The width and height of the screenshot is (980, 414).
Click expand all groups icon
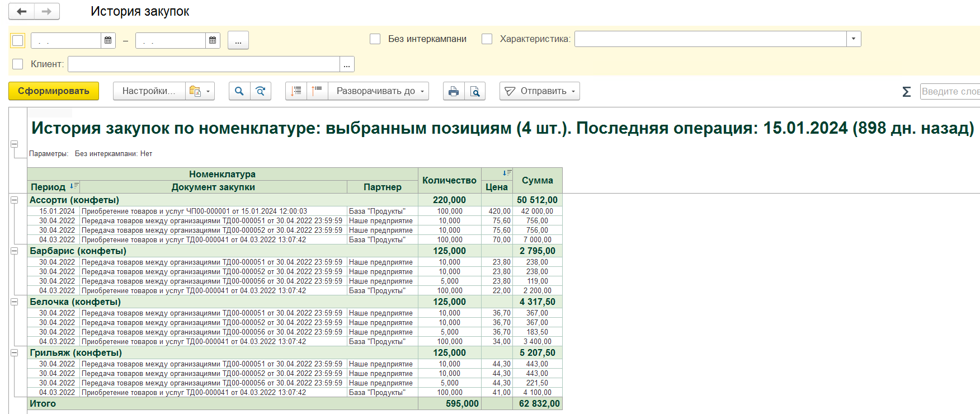point(317,91)
